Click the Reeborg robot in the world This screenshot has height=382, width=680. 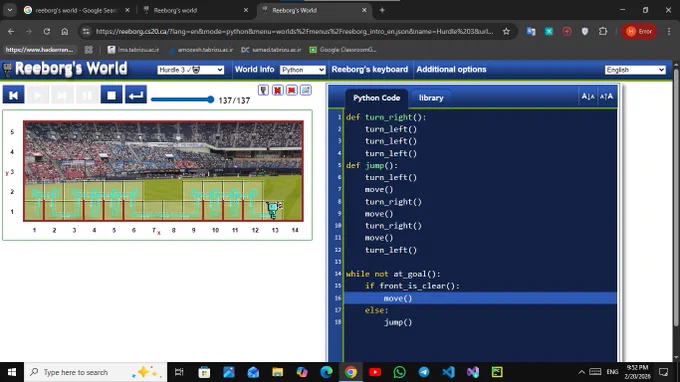[x=274, y=210]
